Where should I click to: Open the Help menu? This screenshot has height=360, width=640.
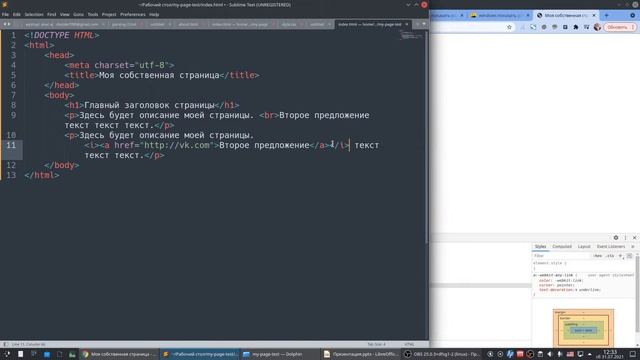154,14
